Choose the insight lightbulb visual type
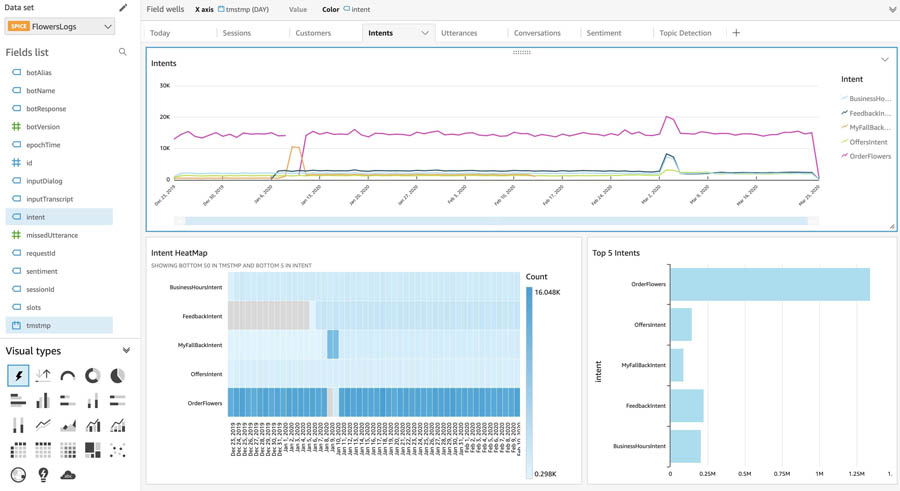Image resolution: width=900 pixels, height=491 pixels. [43, 474]
